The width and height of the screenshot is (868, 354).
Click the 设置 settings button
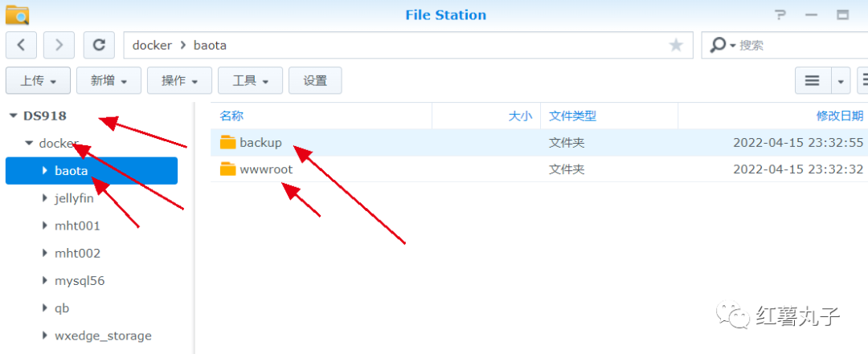(x=315, y=81)
